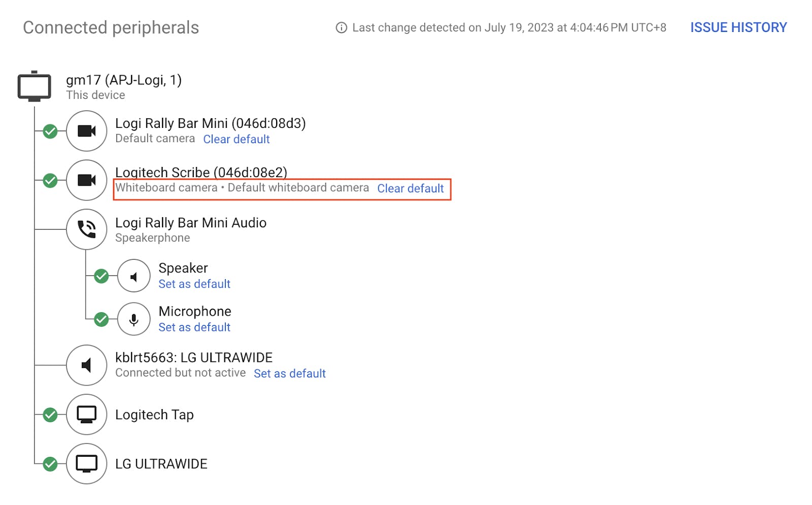The height and width of the screenshot is (505, 812).
Task: Click the LG ULTRAWIDE display name
Action: 161,464
